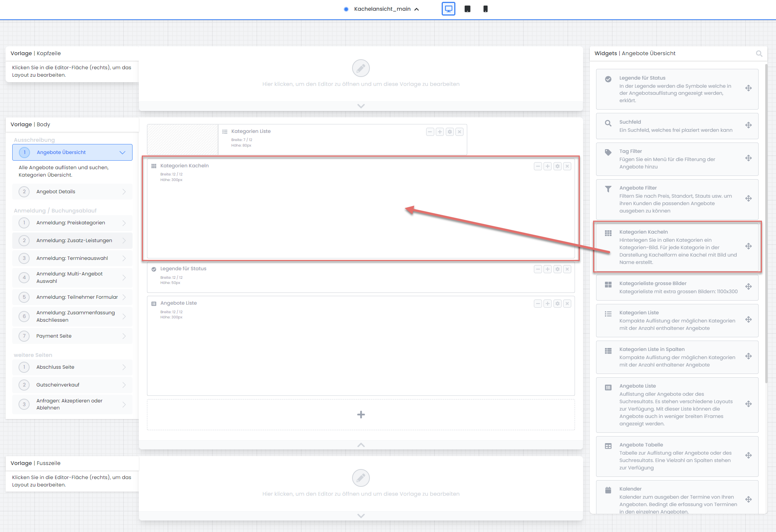
Task: Click the widgets panel vertical scrollbar
Action: click(766, 222)
